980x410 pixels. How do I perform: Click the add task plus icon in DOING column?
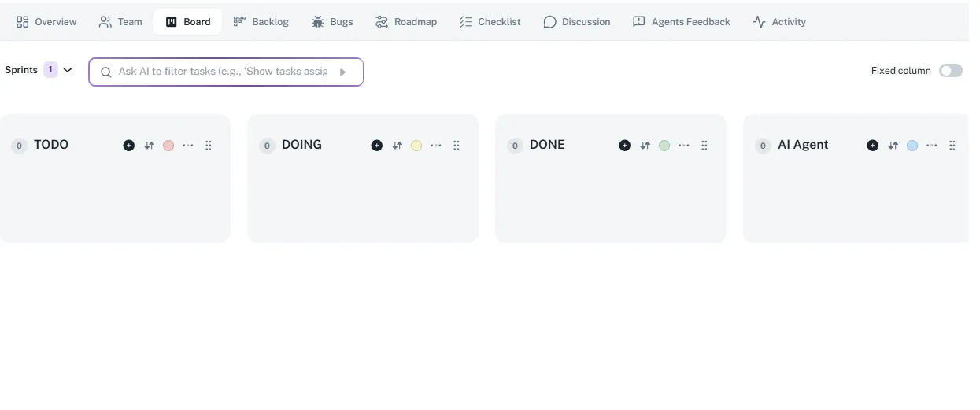(x=377, y=146)
